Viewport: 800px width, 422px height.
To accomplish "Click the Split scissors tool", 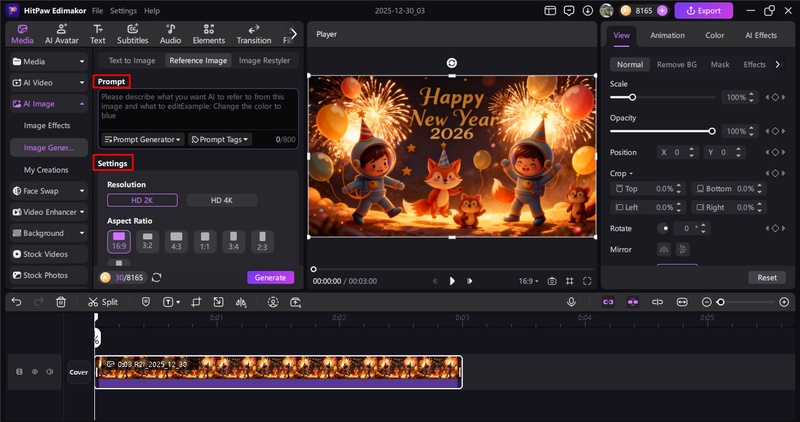I will pos(103,301).
